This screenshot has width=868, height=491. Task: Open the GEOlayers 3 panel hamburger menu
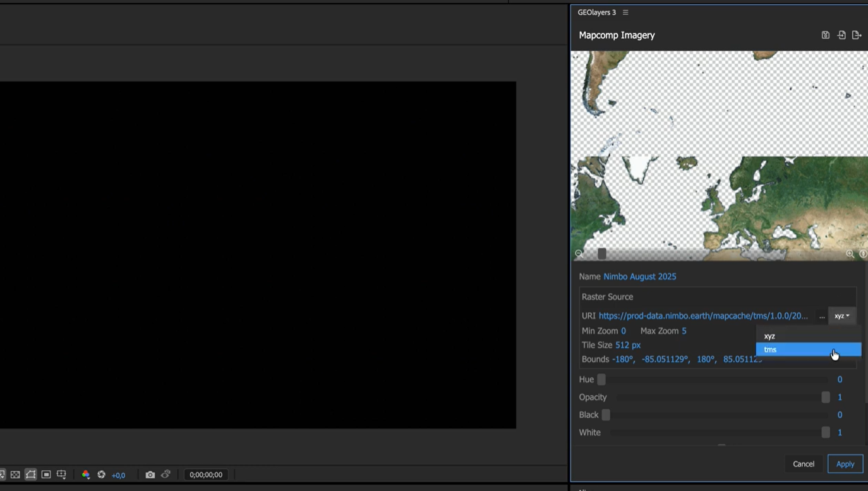coord(625,13)
